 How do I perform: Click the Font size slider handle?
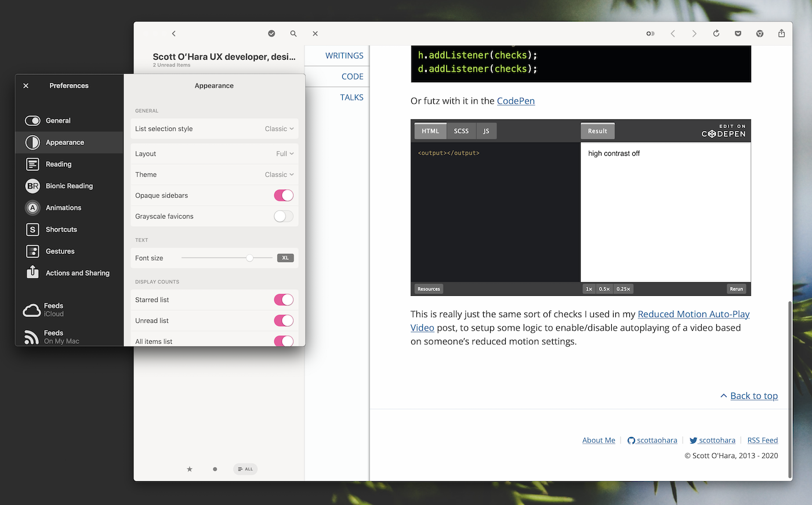(249, 258)
